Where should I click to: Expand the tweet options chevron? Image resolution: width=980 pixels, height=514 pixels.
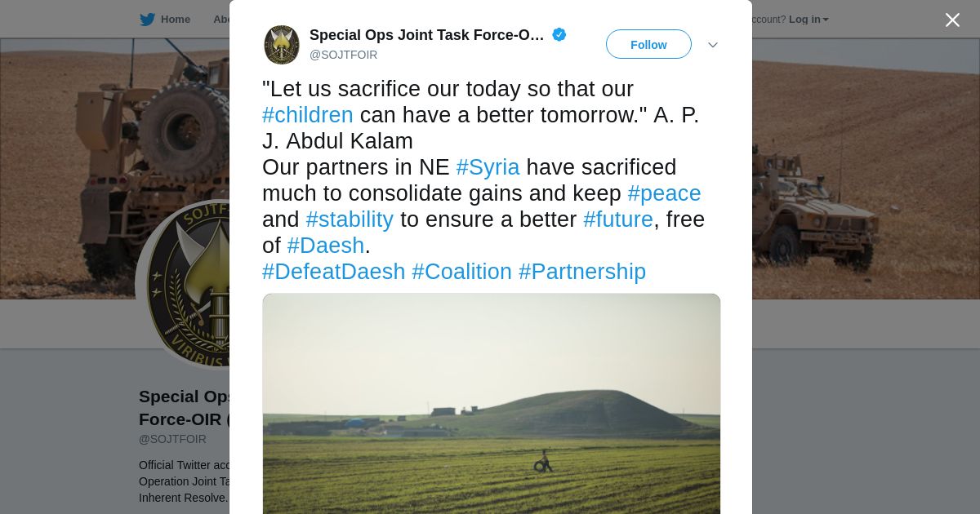(713, 45)
